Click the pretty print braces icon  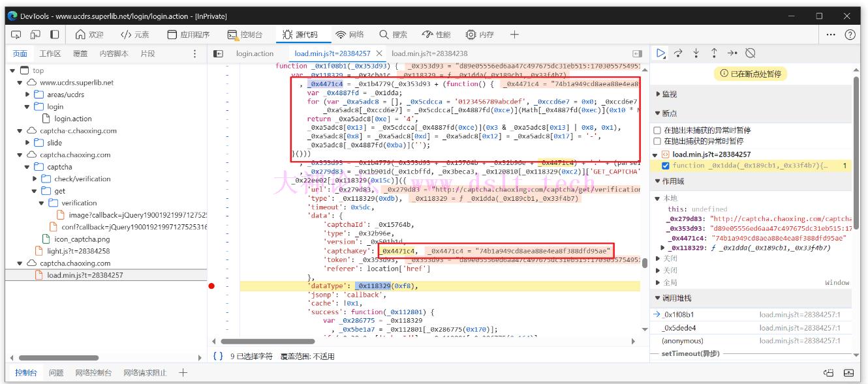point(218,356)
